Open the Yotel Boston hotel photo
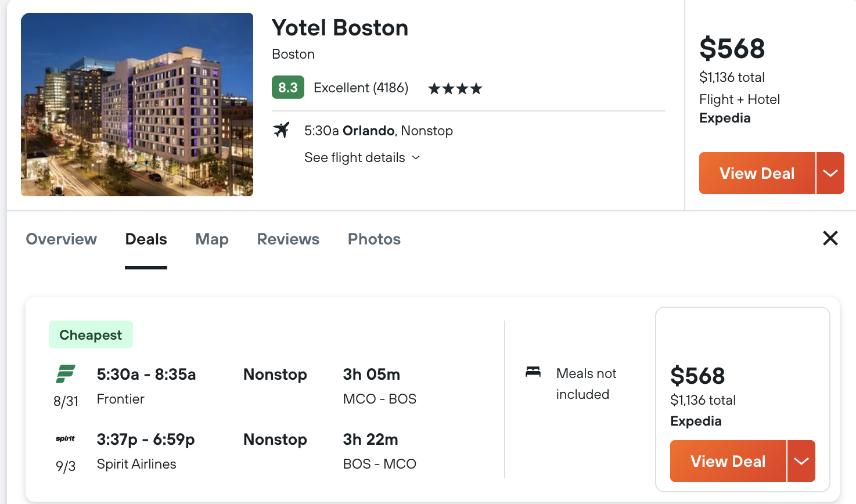The height and width of the screenshot is (504, 856). pos(137,105)
